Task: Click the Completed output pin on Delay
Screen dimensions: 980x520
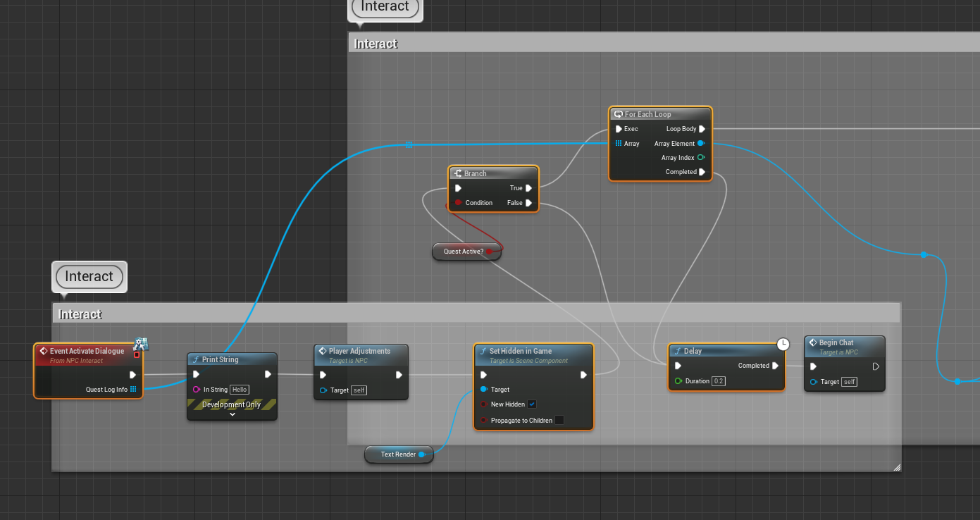Action: (x=775, y=366)
